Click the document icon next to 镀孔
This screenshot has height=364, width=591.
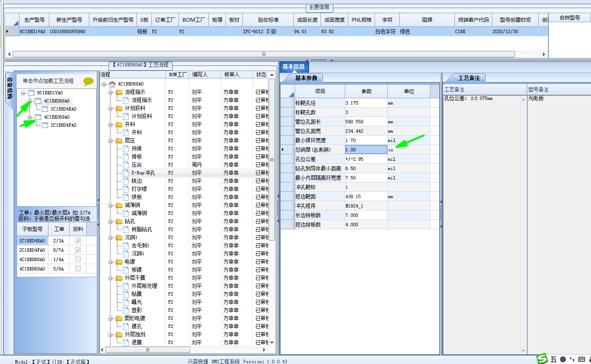point(126,326)
